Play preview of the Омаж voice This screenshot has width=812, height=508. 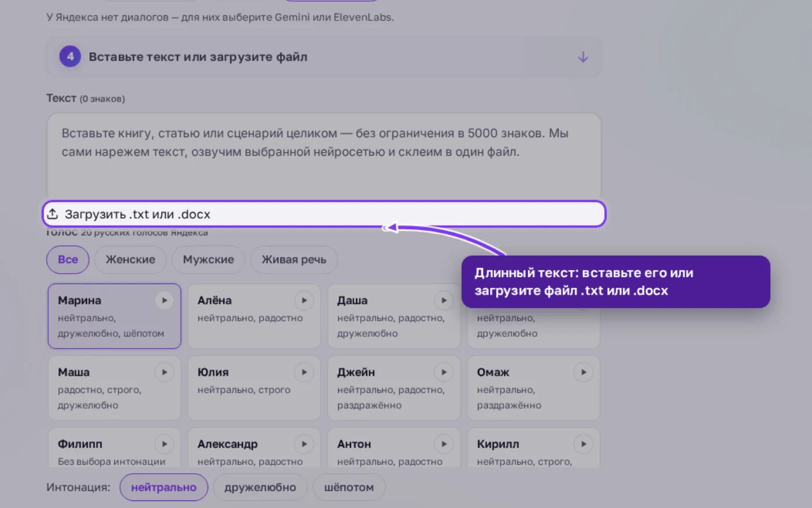click(584, 372)
